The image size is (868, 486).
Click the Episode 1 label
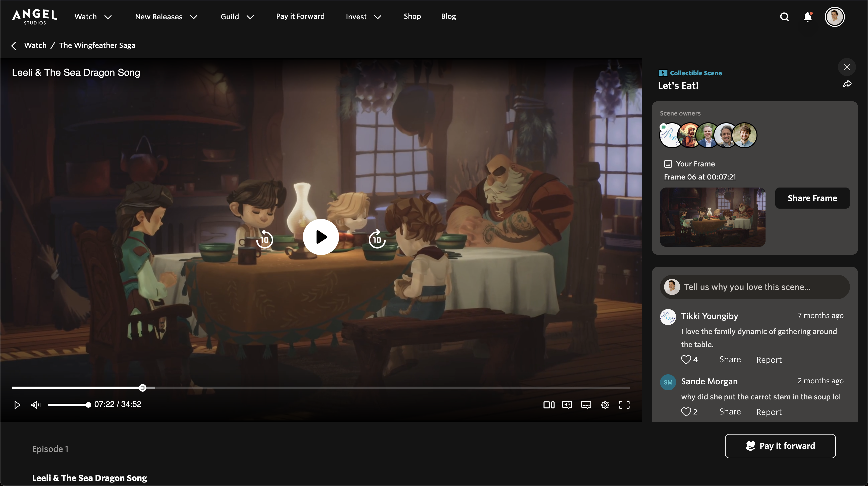point(50,449)
